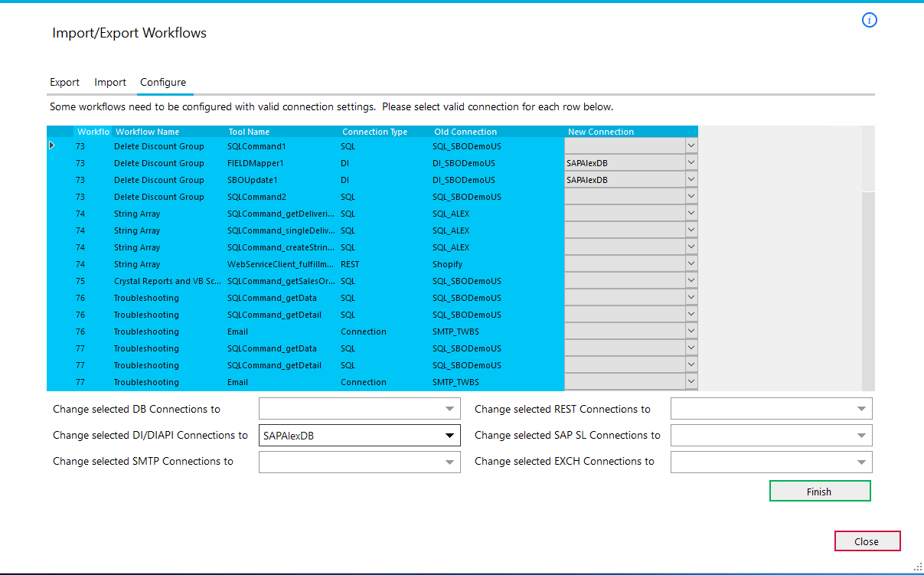Image resolution: width=924 pixels, height=575 pixels.
Task: Click the Finish button
Action: pos(820,492)
